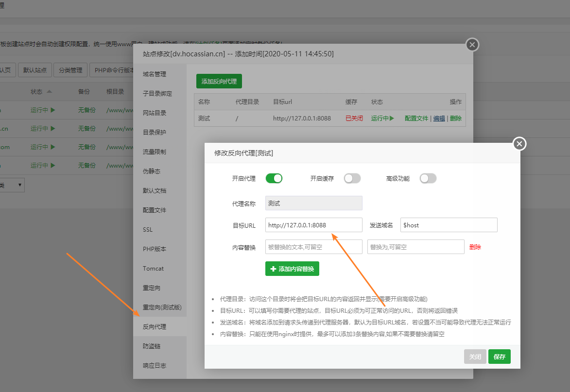This screenshot has width=570, height=392.
Task: Click the red 删除 link beside content replacement
Action: tap(475, 247)
